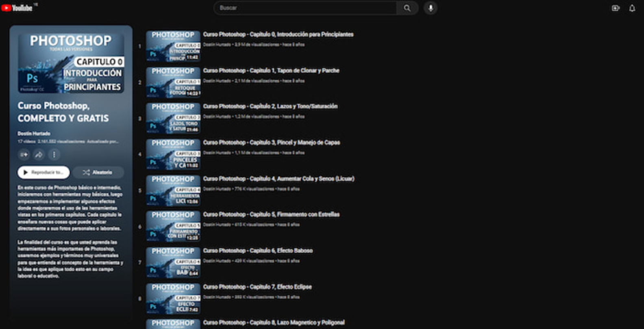This screenshot has height=329, width=644.
Task: Open Capitulo 2 Lazos y Tono thumbnail
Action: click(x=173, y=118)
